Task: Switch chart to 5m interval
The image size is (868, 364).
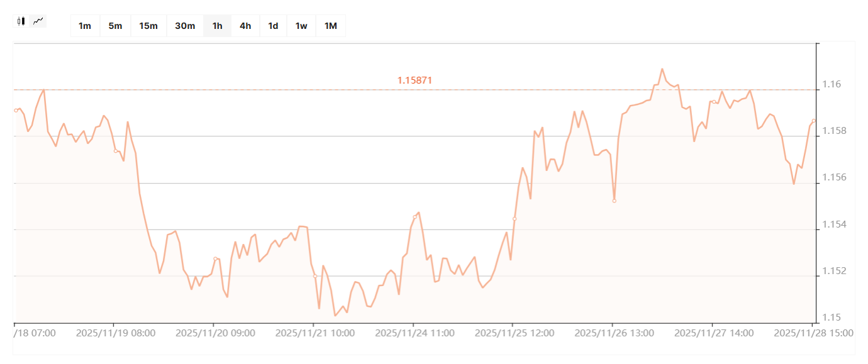Action: tap(115, 26)
